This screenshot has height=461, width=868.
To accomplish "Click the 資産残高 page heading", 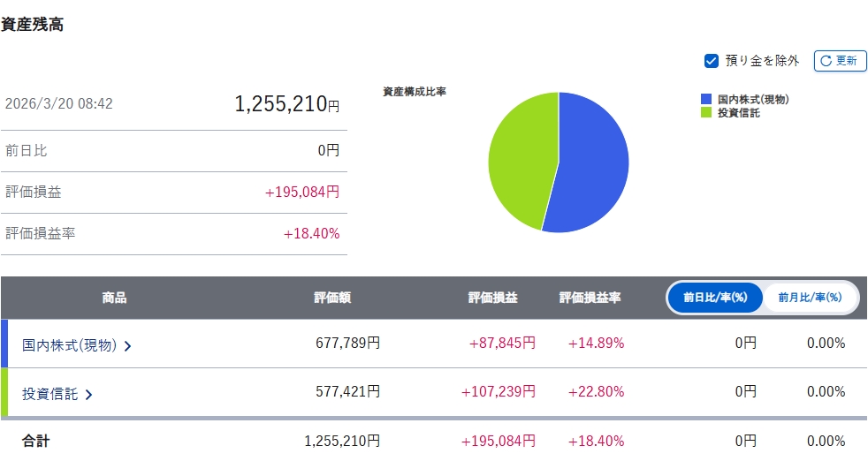I will click(32, 25).
